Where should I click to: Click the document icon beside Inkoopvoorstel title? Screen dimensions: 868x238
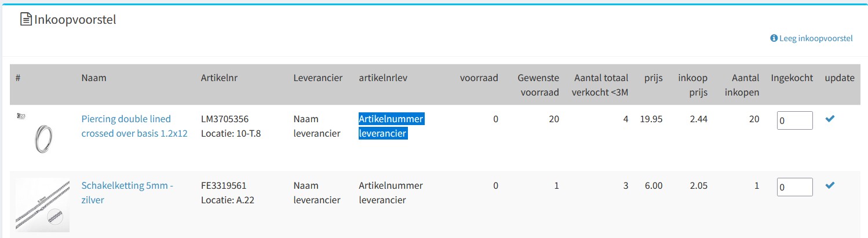click(x=25, y=20)
